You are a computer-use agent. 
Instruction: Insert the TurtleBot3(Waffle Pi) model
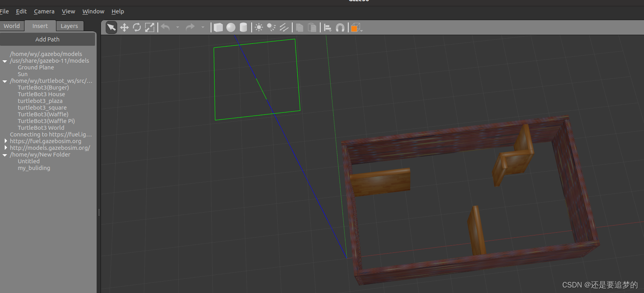point(46,121)
